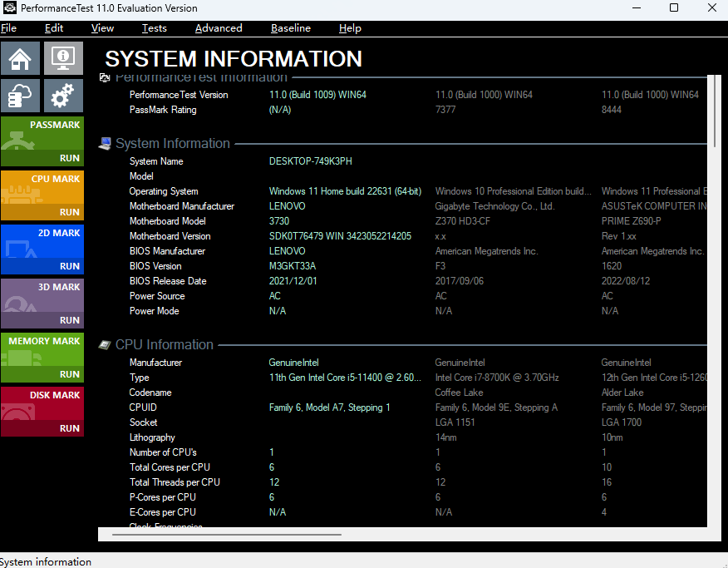Run the PassMark full test suite

coord(42,141)
